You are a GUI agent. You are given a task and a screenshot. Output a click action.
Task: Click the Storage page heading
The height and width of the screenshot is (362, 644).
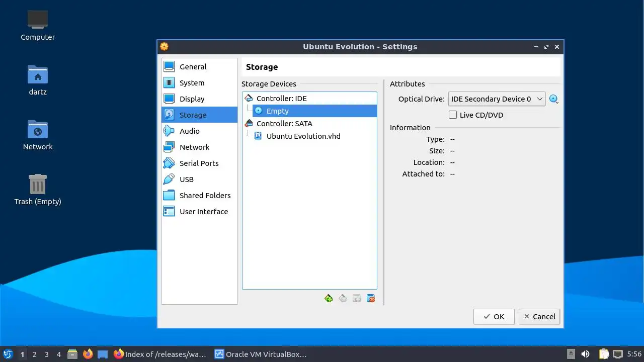point(262,67)
